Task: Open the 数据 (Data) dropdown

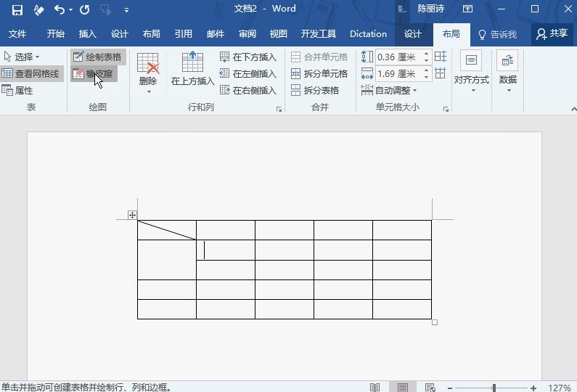Action: [508, 71]
